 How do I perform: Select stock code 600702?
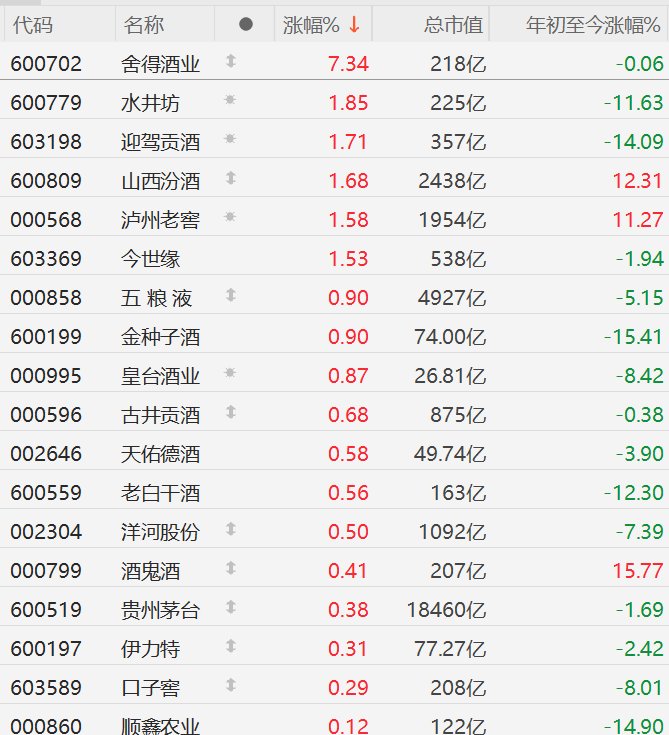(46, 64)
